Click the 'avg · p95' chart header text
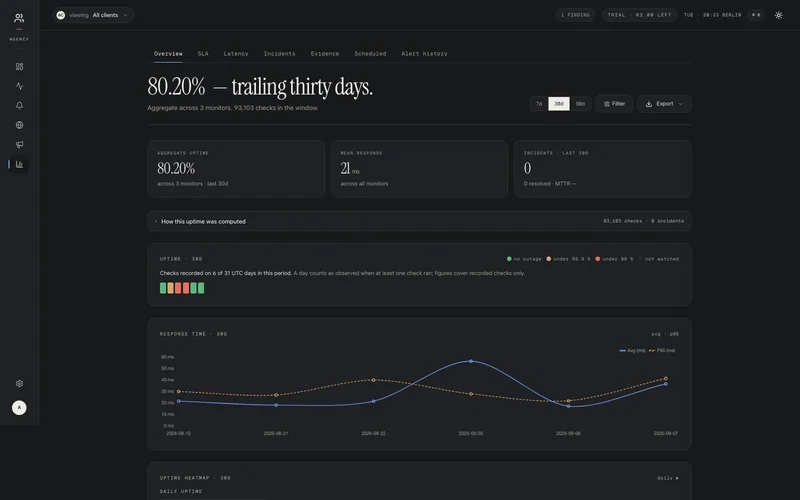 [x=665, y=334]
